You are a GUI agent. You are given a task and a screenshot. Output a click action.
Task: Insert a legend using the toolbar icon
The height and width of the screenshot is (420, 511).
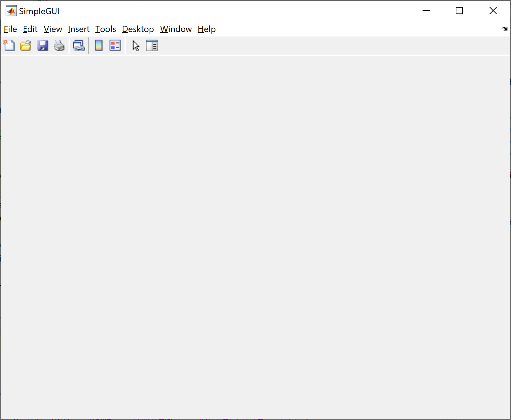point(115,46)
